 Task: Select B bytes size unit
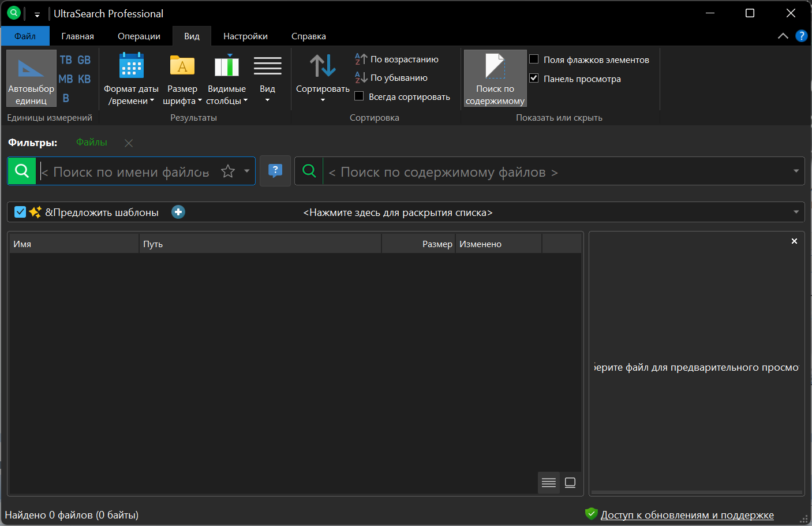[66, 98]
